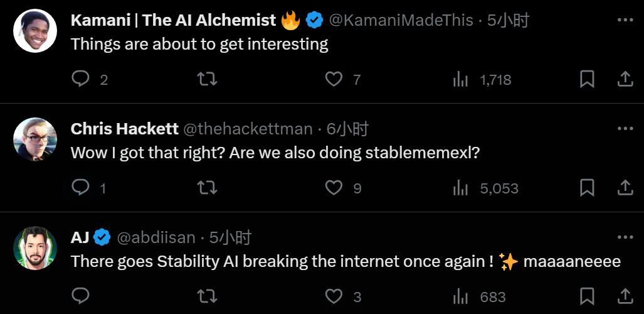Image resolution: width=644 pixels, height=314 pixels.
Task: Retweet Chris Hackett's stablememexl post
Action: tap(207, 188)
